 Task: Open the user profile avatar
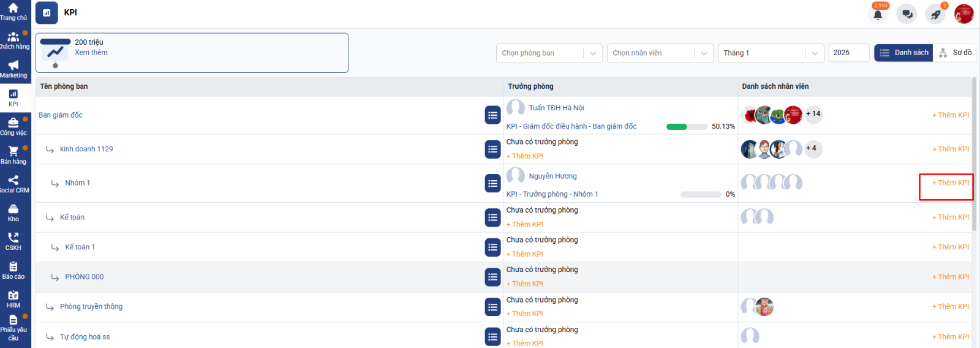[963, 14]
